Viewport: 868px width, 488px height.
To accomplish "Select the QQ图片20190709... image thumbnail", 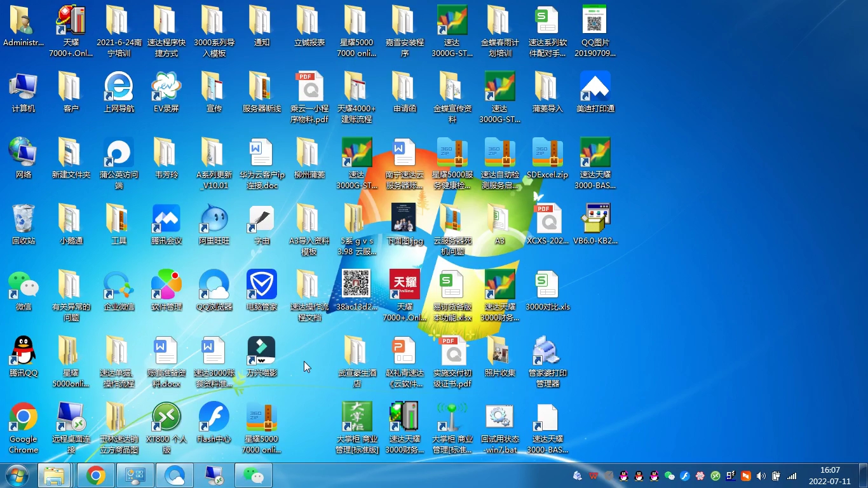I will coord(595,31).
